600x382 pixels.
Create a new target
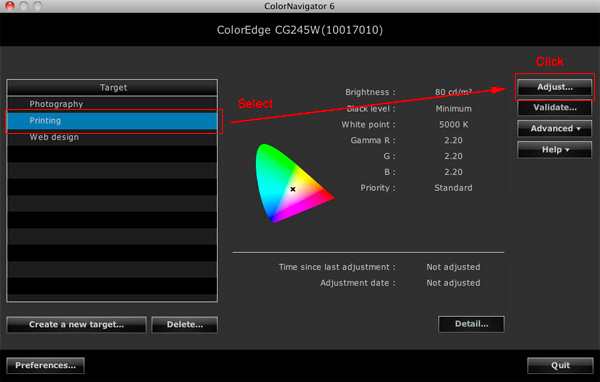pyautogui.click(x=77, y=325)
